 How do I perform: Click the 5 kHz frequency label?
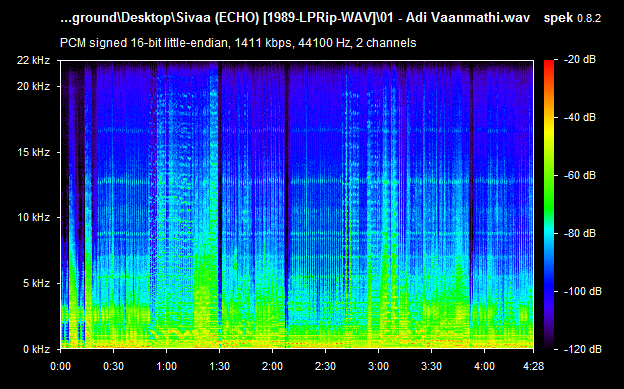(x=36, y=283)
